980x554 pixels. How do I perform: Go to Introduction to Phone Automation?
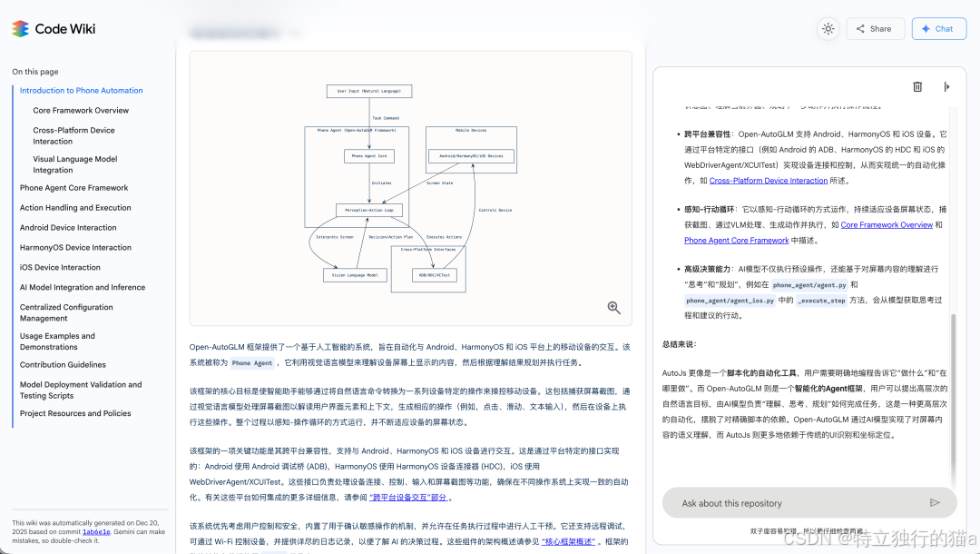(x=82, y=91)
